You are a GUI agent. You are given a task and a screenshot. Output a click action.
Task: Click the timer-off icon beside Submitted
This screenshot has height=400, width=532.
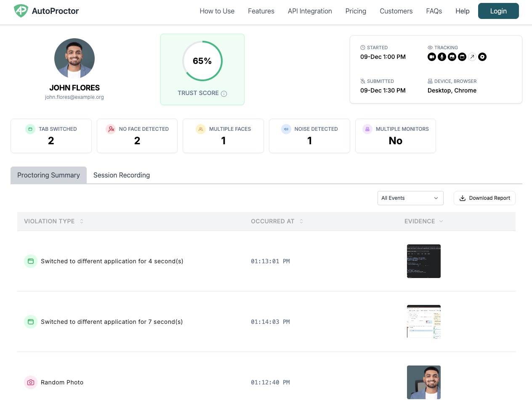(x=363, y=81)
